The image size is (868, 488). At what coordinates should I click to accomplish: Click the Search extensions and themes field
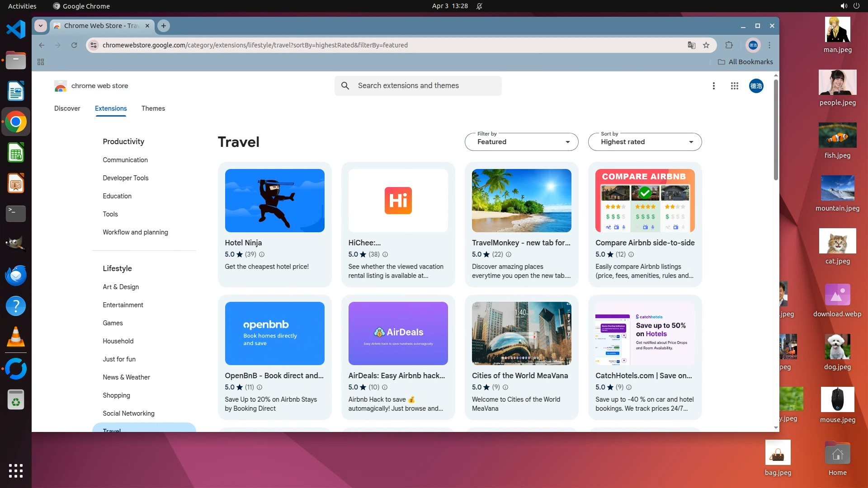tap(418, 86)
